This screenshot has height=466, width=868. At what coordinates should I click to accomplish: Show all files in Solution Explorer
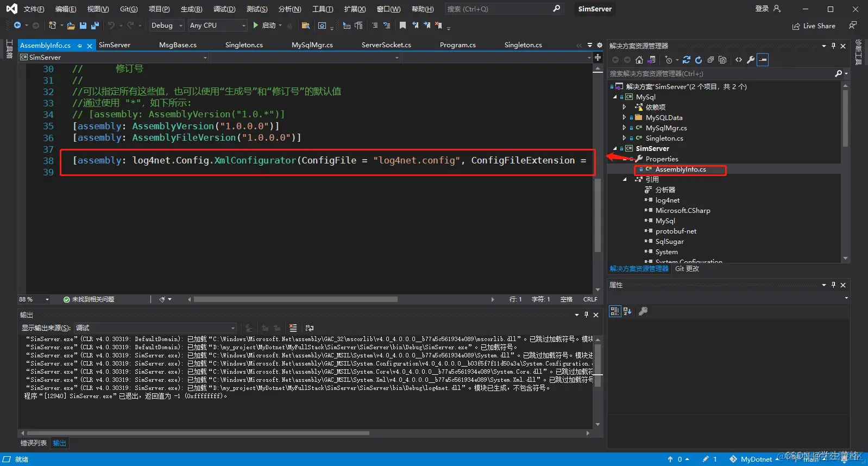click(x=722, y=60)
